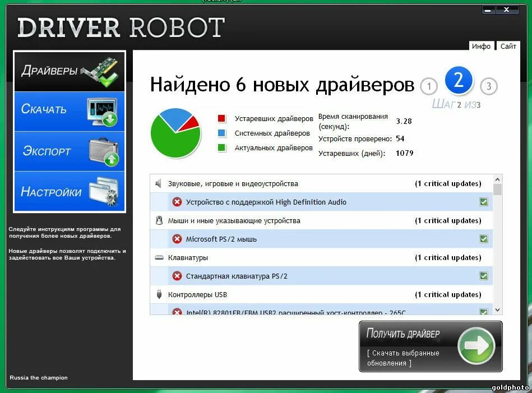Image resolution: width=532 pixels, height=393 pixels.
Task: Go to step 3 circle
Action: 489,86
